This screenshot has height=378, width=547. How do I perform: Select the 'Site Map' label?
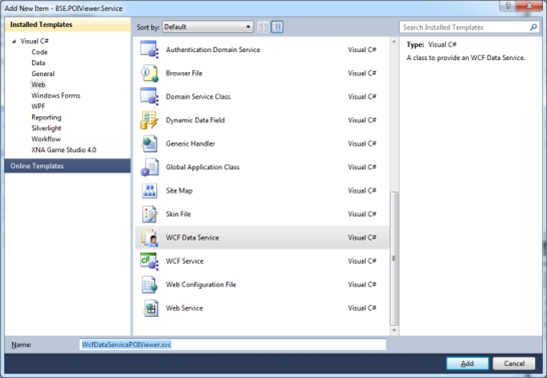(x=179, y=191)
